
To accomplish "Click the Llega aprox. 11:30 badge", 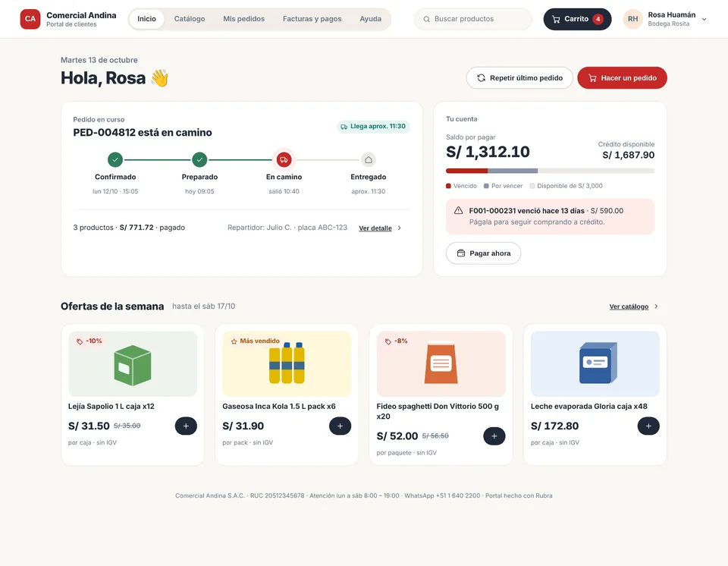I will [373, 127].
